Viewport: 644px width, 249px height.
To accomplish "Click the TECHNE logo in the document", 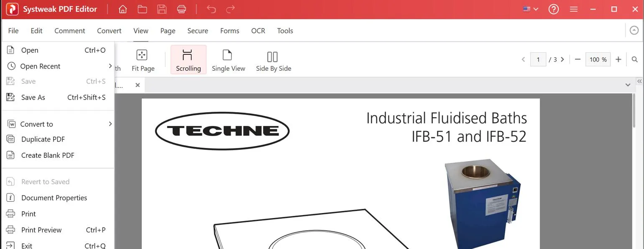I will pyautogui.click(x=222, y=131).
